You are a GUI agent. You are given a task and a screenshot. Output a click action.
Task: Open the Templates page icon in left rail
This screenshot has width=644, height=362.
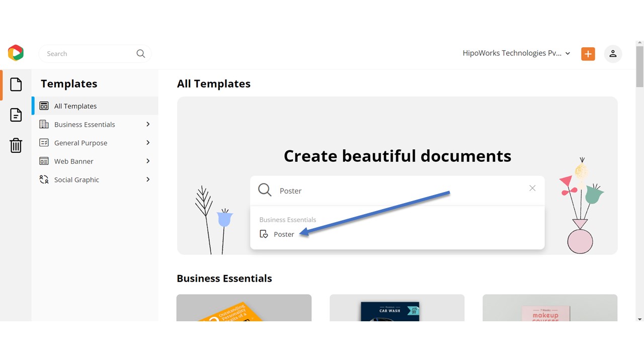(16, 84)
